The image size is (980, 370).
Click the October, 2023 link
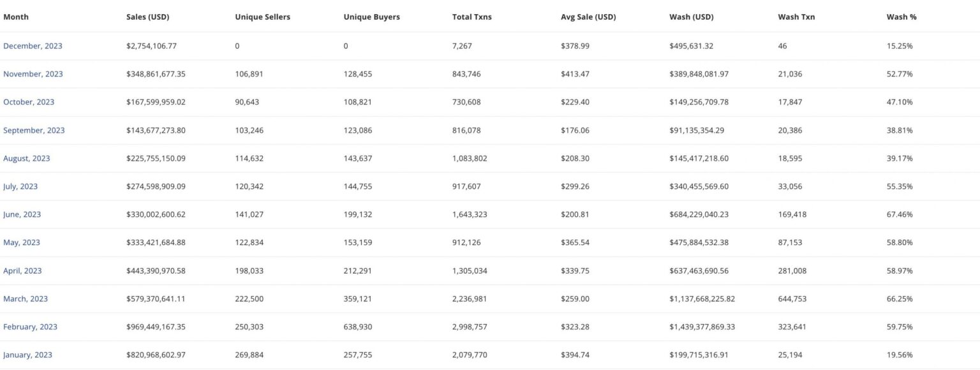(x=29, y=102)
